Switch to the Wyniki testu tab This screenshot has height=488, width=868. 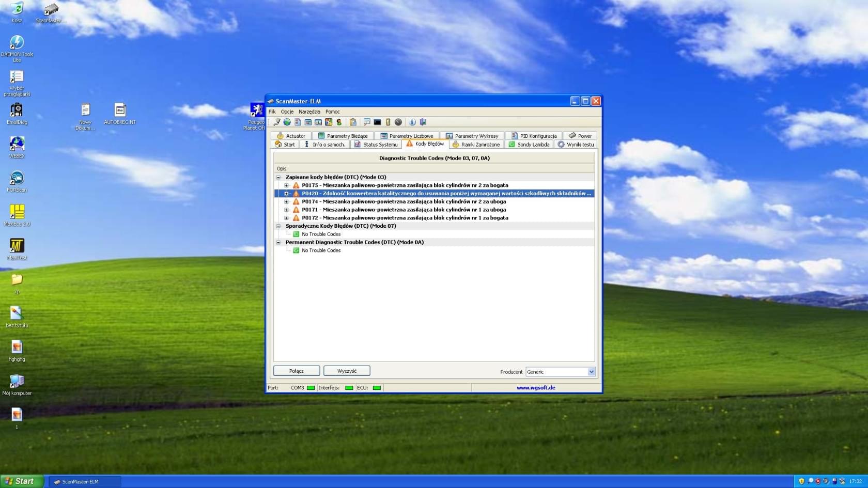click(x=576, y=145)
